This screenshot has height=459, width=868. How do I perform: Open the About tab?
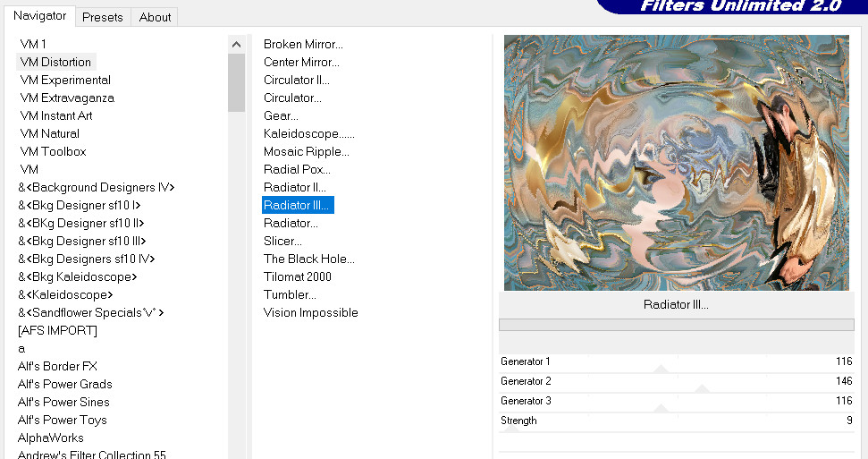click(155, 17)
